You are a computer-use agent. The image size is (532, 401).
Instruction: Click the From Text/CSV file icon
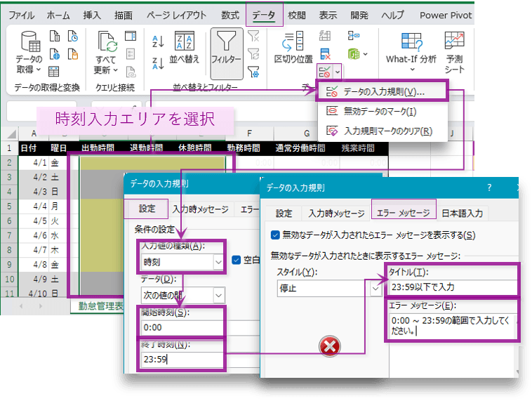click(x=55, y=36)
